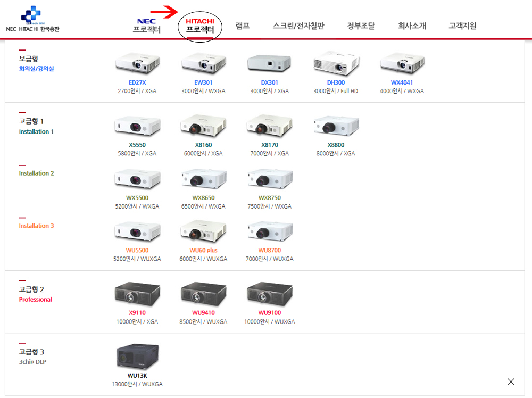Open the 정부조달 menu

[361, 26]
